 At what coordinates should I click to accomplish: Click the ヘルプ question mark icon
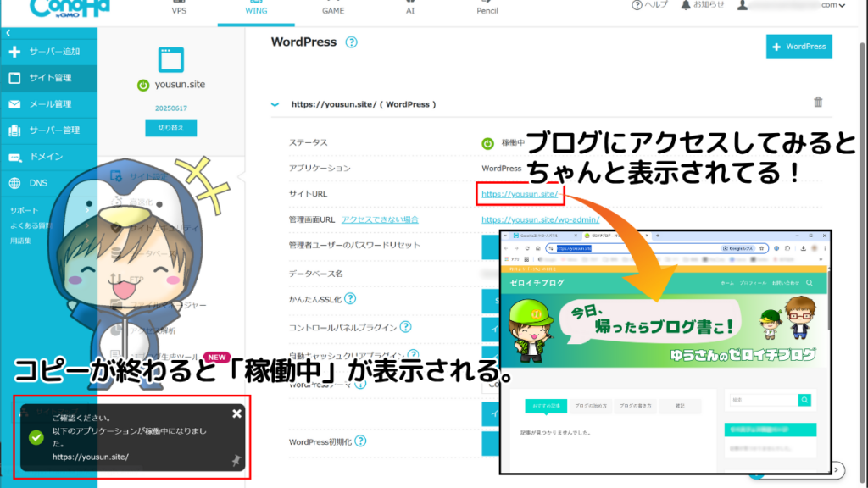click(637, 5)
